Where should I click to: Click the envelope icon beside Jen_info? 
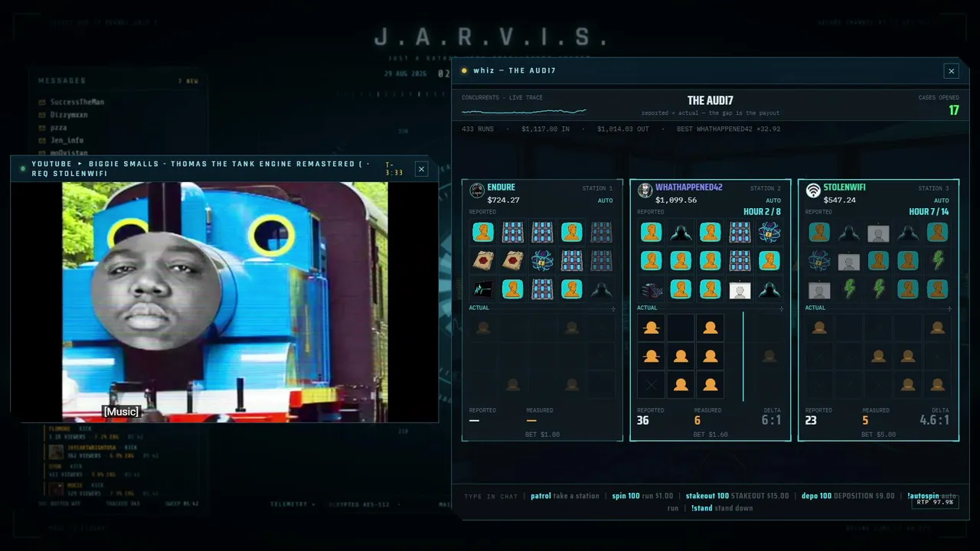(x=42, y=141)
